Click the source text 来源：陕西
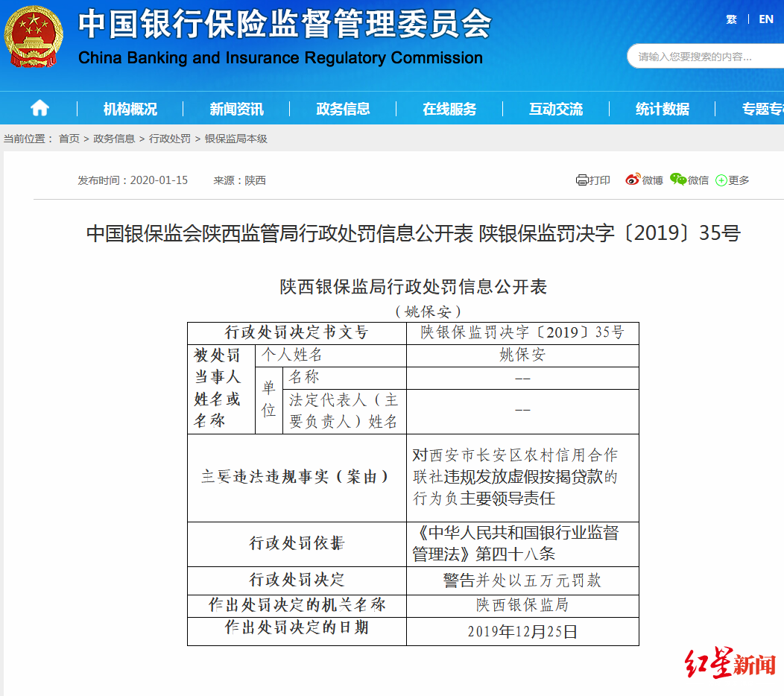The width and height of the screenshot is (784, 696). click(x=239, y=180)
